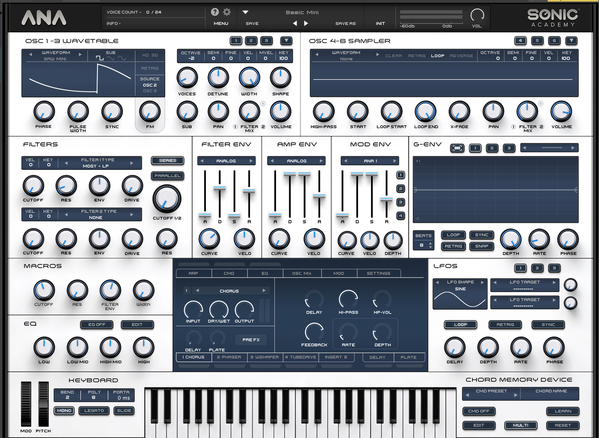This screenshot has width=599, height=438.
Task: Click the master VOL knob
Action: pos(476,15)
